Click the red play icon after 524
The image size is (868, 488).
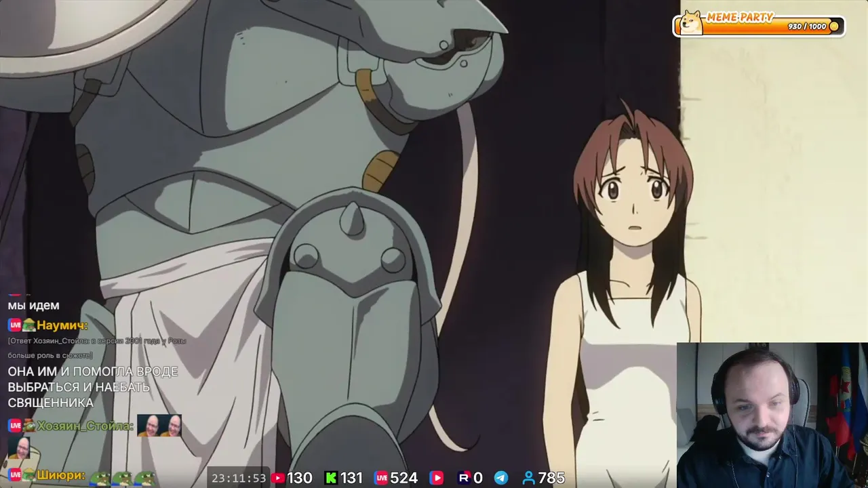(x=436, y=478)
